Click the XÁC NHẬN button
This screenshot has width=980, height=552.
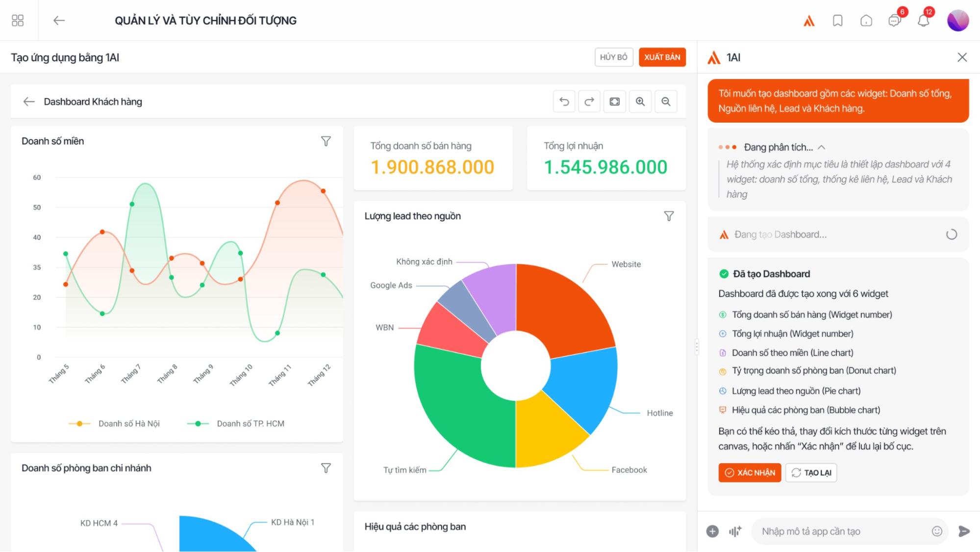click(x=750, y=473)
